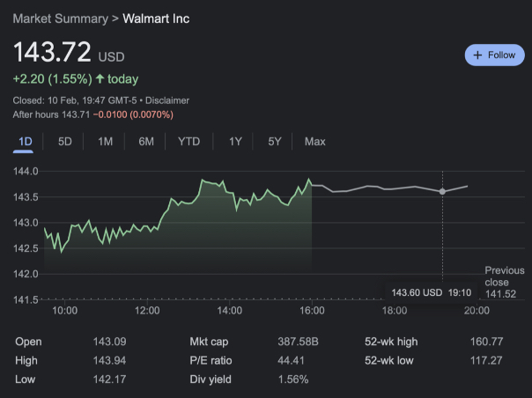Switch to the 5D chart range
The image size is (532, 398).
pos(65,142)
